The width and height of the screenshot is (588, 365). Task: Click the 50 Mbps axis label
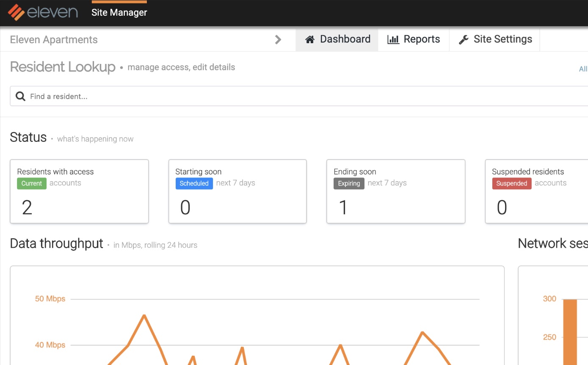click(50, 299)
